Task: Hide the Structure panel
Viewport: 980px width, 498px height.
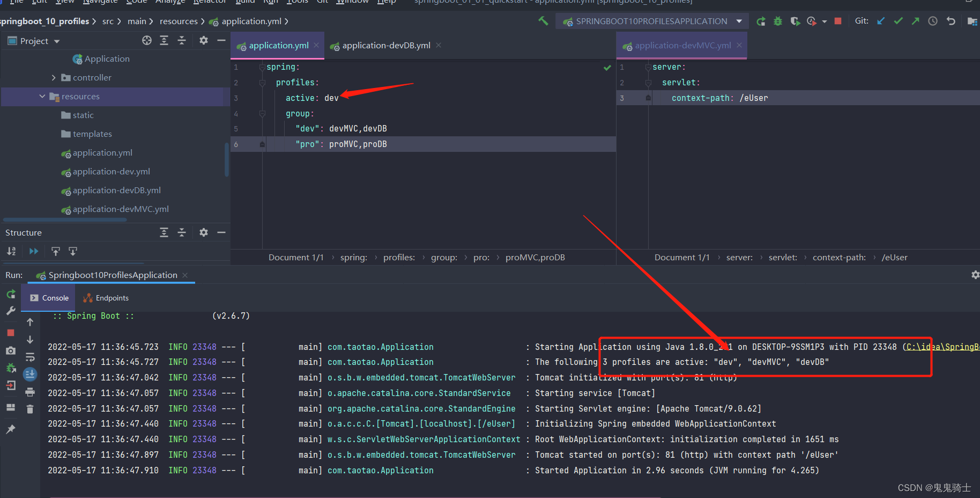Action: (221, 232)
